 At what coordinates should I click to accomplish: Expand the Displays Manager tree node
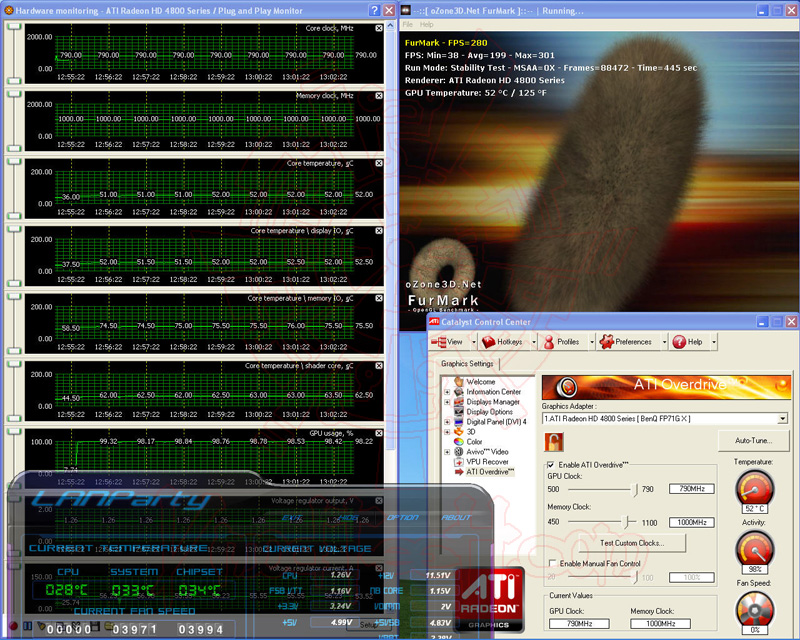click(447, 402)
